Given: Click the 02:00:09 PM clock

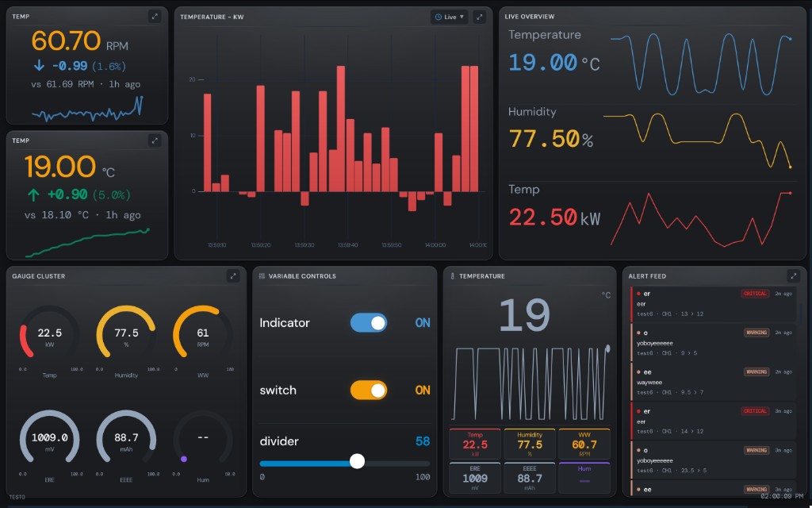Looking at the screenshot, I should tap(783, 496).
